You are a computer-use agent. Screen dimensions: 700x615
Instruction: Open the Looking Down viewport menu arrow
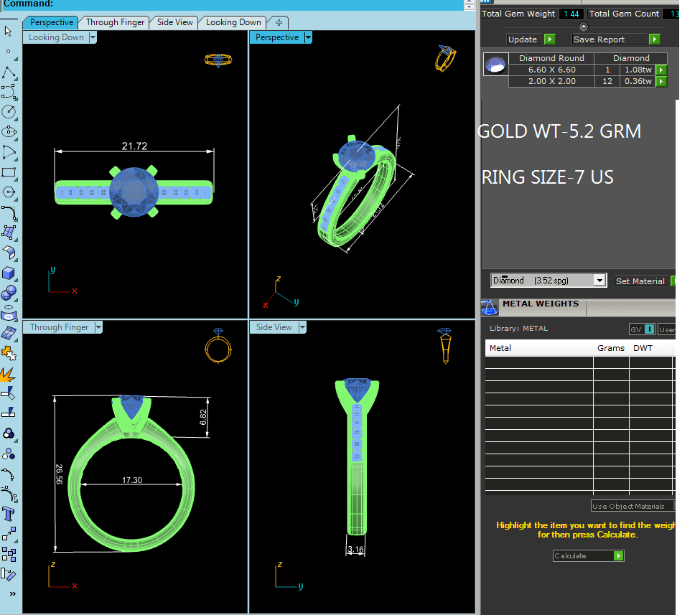pyautogui.click(x=93, y=37)
